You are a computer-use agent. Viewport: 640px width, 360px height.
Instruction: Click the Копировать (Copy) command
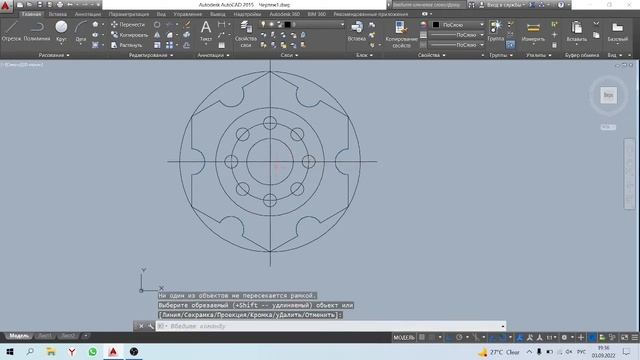129,35
